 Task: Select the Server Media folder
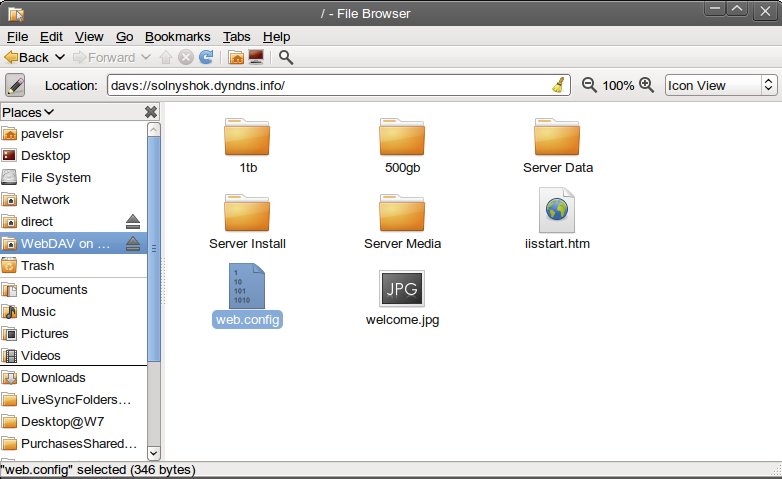[402, 222]
